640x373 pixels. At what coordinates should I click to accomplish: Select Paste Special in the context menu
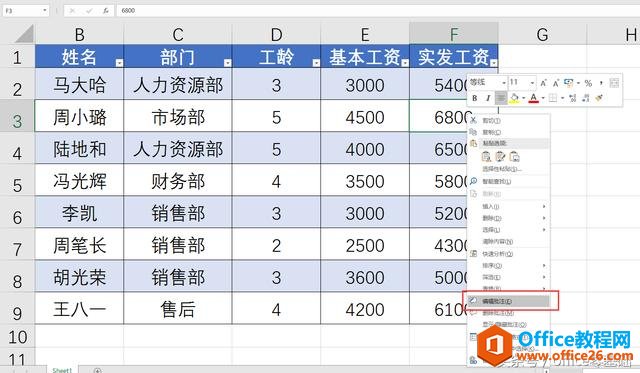(509, 169)
